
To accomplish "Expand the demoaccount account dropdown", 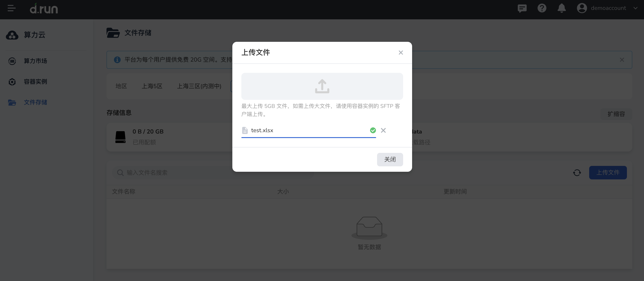I will tap(636, 8).
